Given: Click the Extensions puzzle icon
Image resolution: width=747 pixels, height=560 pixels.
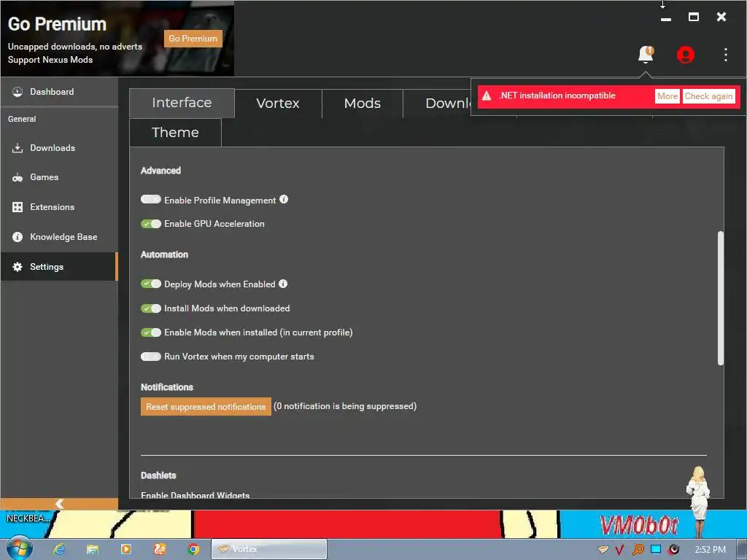Looking at the screenshot, I should point(18,207).
